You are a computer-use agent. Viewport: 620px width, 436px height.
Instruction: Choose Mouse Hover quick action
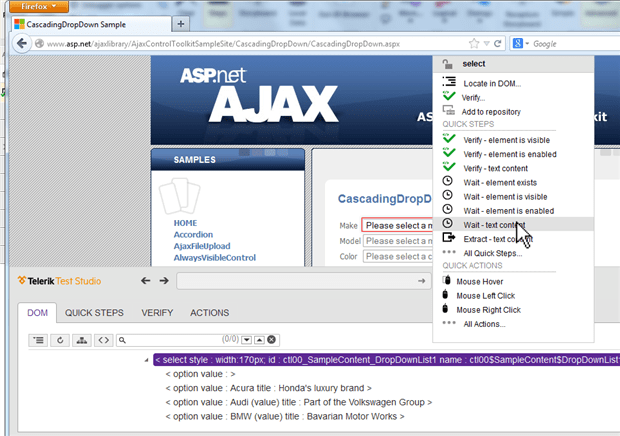[x=480, y=281]
